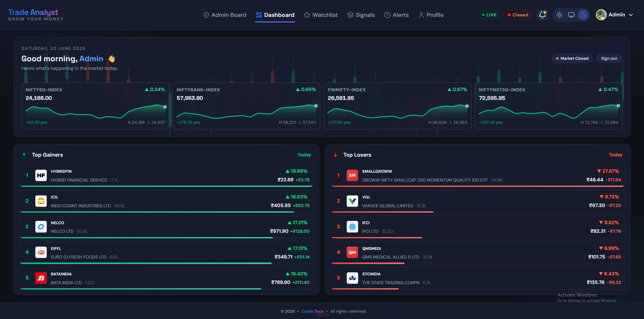Open the FINNIFTY-INDEX card

pyautogui.click(x=398, y=106)
